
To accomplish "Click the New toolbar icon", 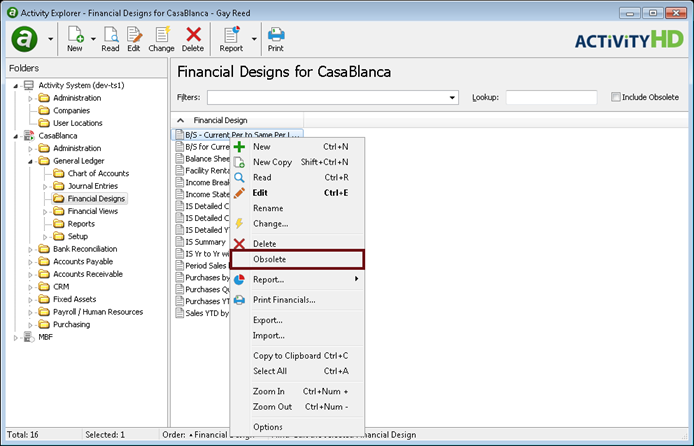I will pyautogui.click(x=75, y=39).
